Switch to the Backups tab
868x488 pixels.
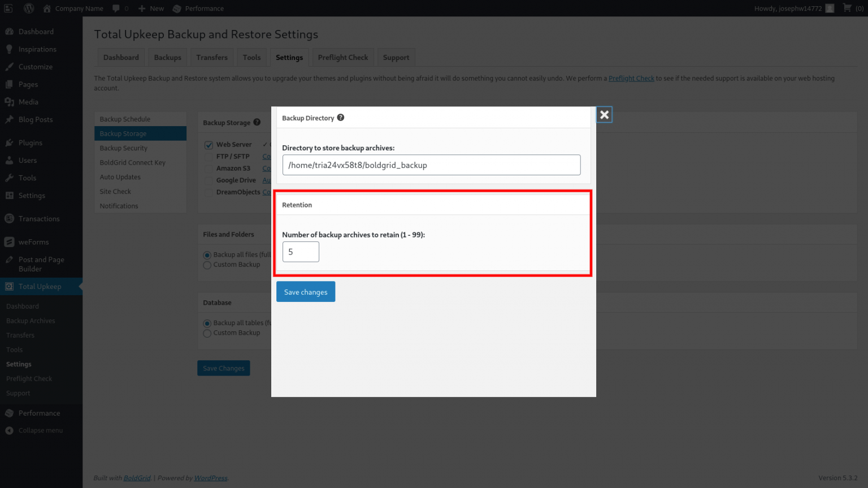click(167, 57)
